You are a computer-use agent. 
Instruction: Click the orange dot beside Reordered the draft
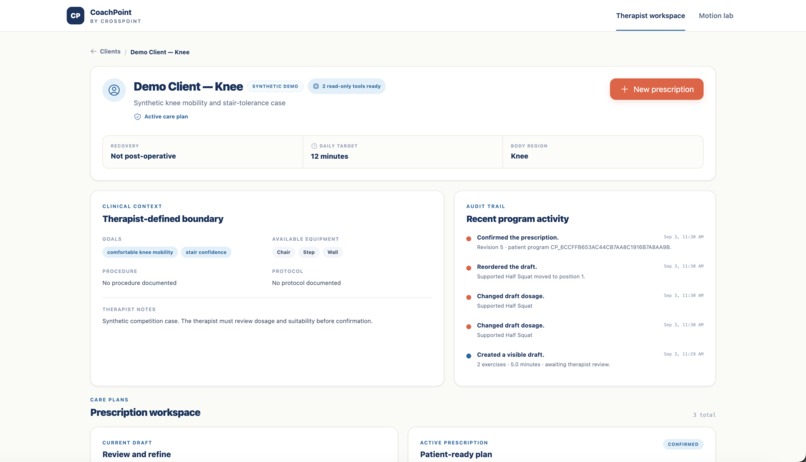(468, 268)
